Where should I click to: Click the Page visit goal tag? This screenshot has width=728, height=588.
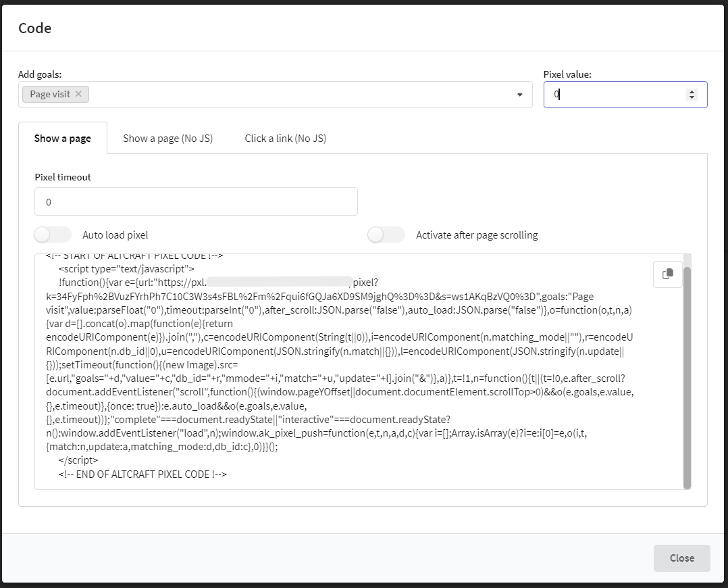[55, 94]
